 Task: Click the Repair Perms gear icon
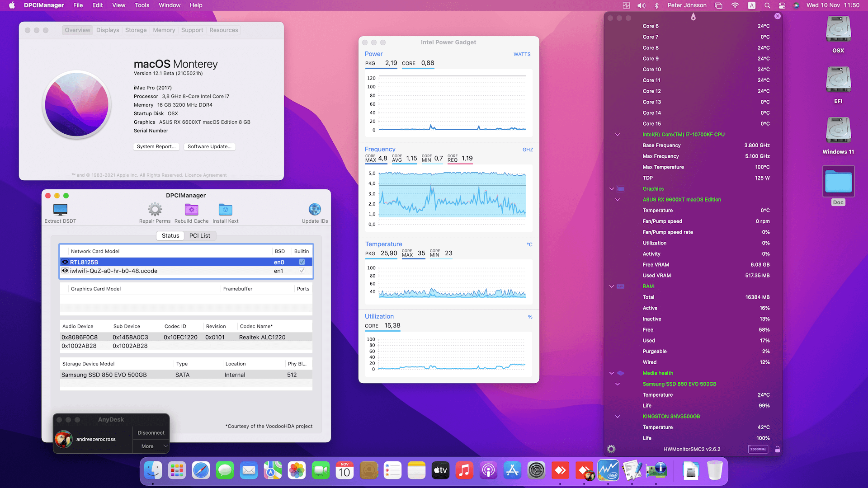(x=155, y=210)
